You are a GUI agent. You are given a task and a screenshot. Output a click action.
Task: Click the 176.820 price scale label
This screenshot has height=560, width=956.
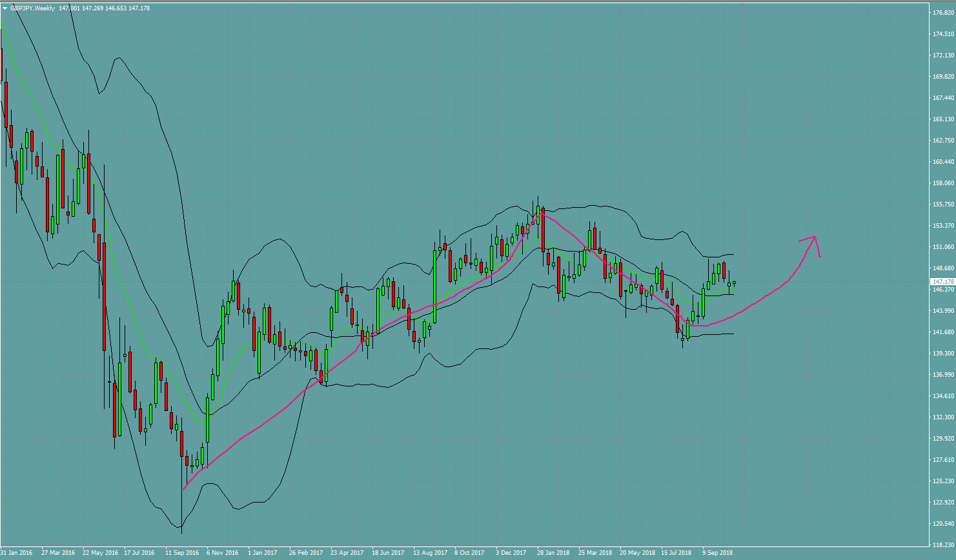943,13
